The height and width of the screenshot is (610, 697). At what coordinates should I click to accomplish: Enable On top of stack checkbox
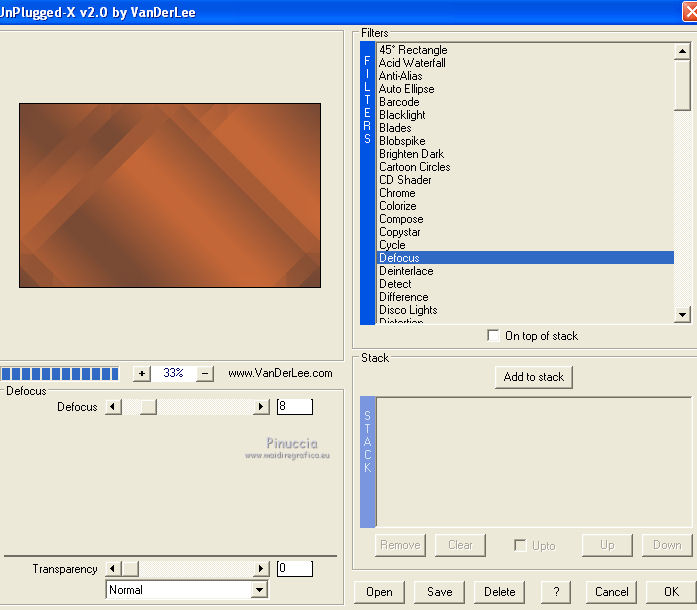(493, 335)
